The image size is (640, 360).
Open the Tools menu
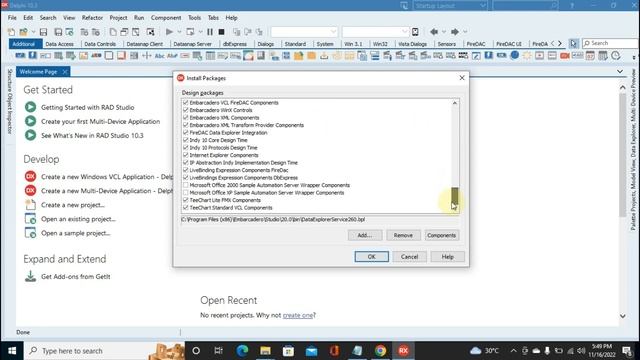(194, 18)
